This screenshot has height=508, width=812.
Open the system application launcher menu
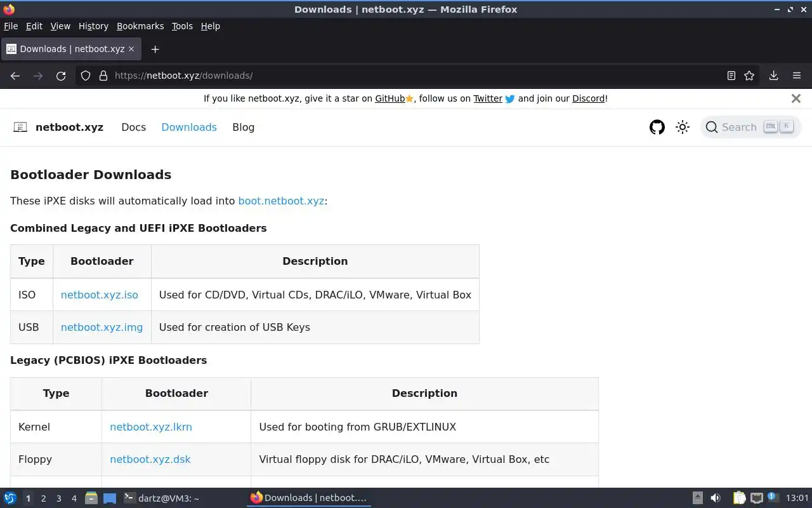10,498
